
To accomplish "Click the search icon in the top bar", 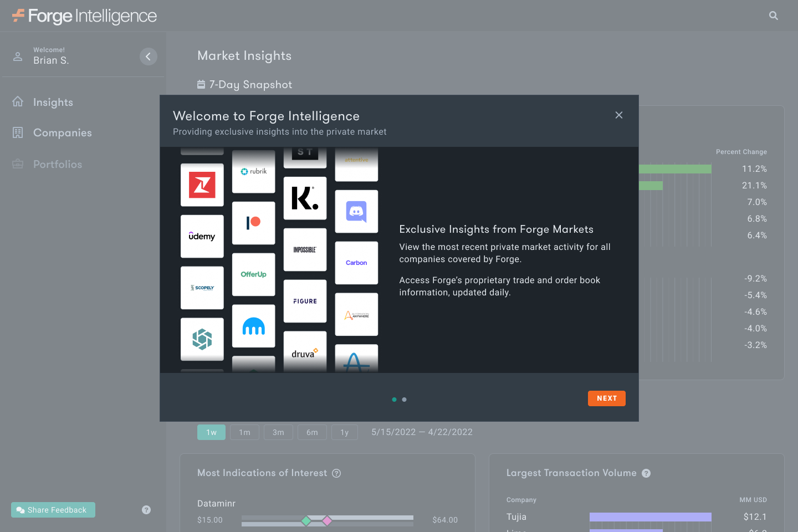I will pos(773,15).
